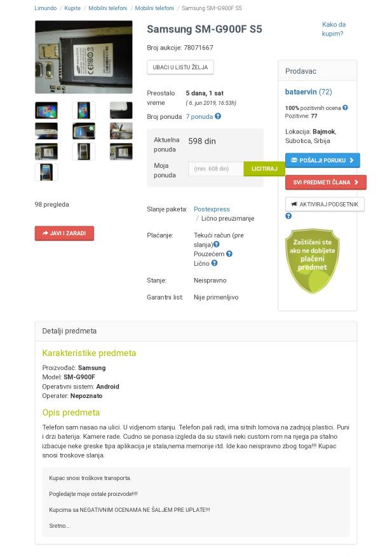This screenshot has height=557, width=392.
Task: Send message with POŠALJI PORUKU button
Action: coord(322,160)
